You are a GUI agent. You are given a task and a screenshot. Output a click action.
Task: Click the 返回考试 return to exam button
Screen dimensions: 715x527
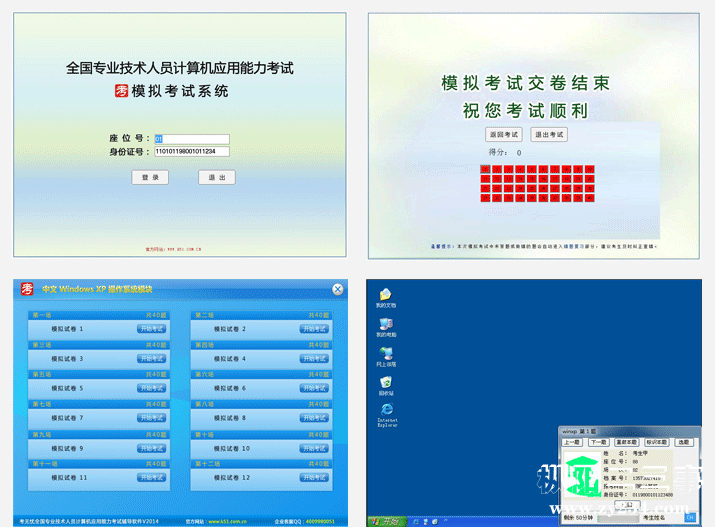coord(503,134)
